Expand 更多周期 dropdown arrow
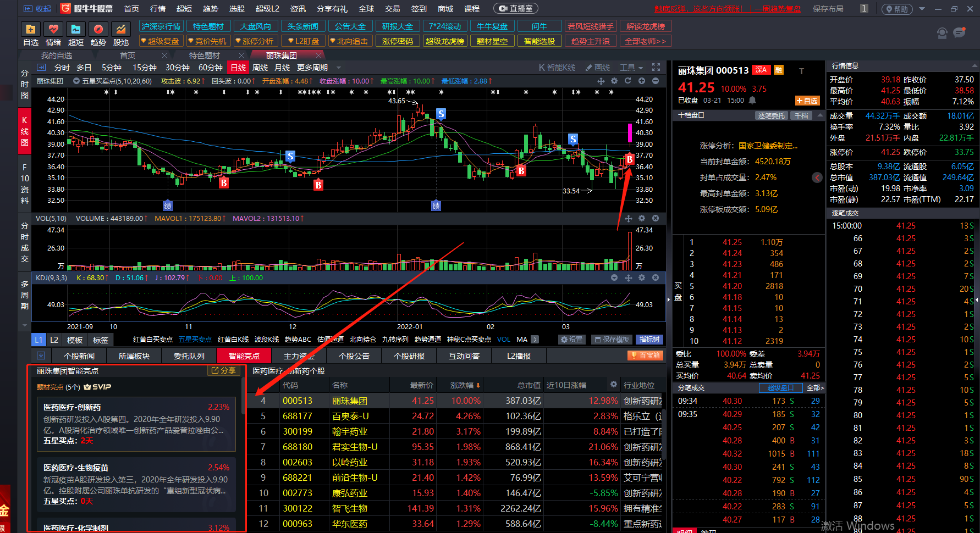The image size is (980, 533). coord(339,68)
